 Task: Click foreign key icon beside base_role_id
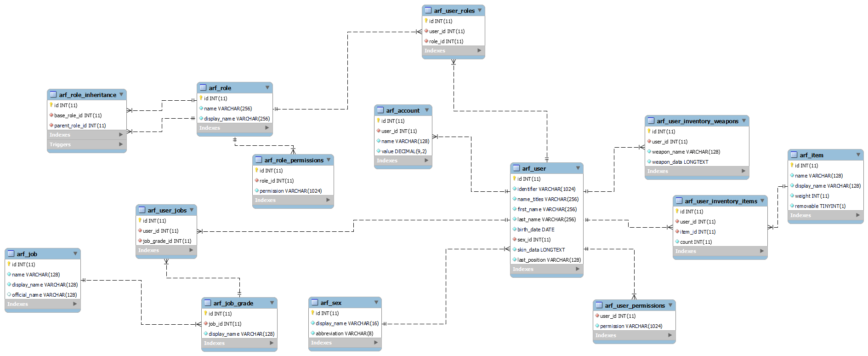point(51,115)
